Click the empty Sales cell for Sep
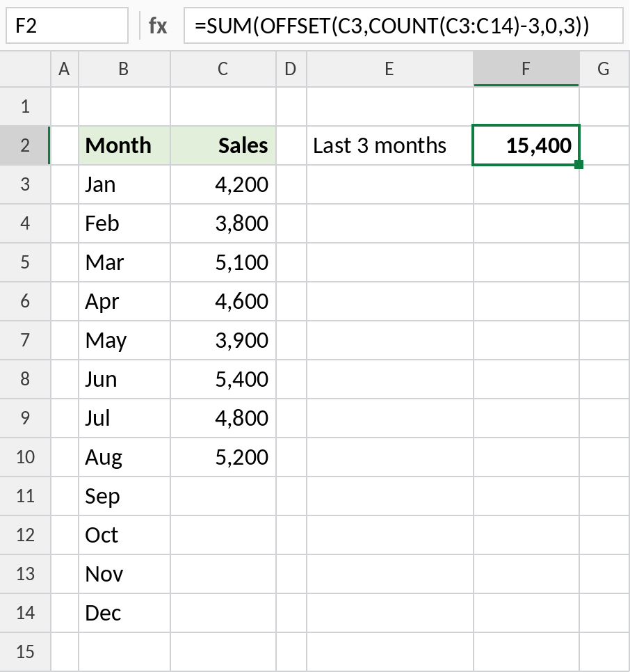630x672 pixels. coord(223,496)
